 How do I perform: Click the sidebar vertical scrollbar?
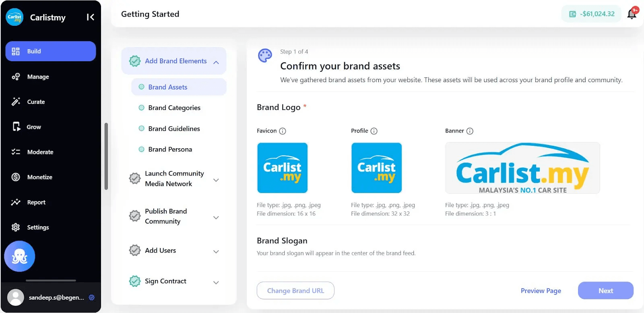coord(106,156)
